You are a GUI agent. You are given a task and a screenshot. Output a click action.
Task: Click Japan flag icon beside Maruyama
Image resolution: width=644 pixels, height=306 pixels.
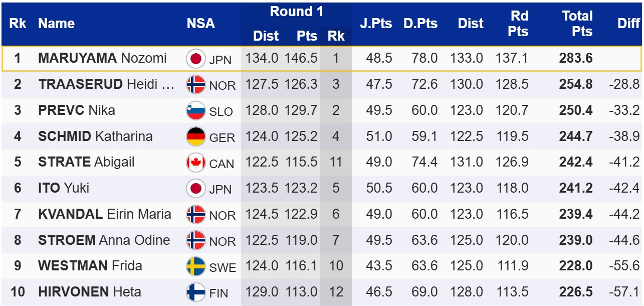[195, 59]
